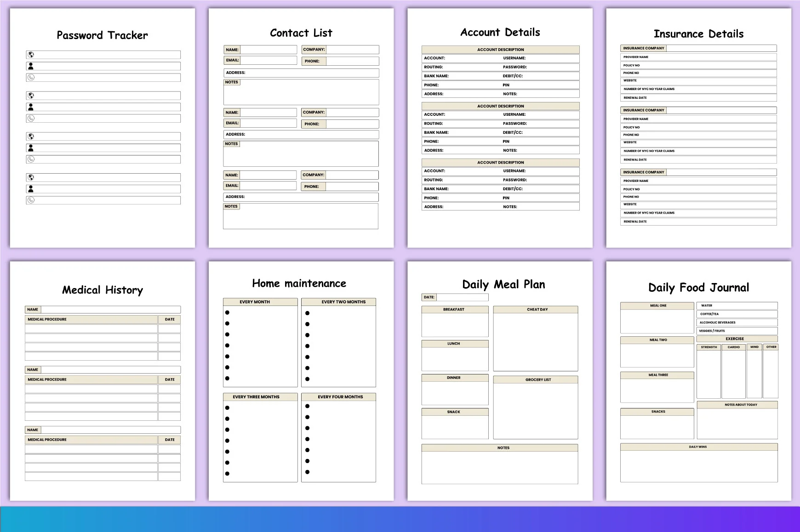Click the 'SNACKS' label in Food Journal
The width and height of the screenshot is (800, 532).
click(x=657, y=412)
